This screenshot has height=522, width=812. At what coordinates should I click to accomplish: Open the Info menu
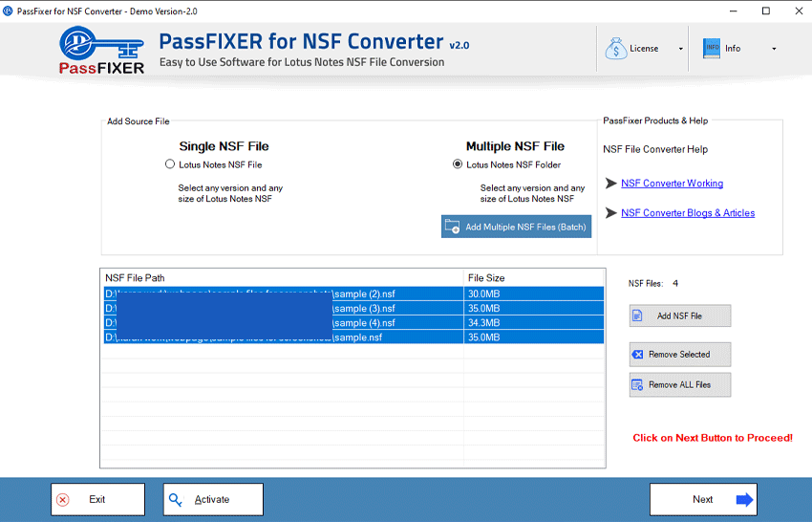click(740, 48)
